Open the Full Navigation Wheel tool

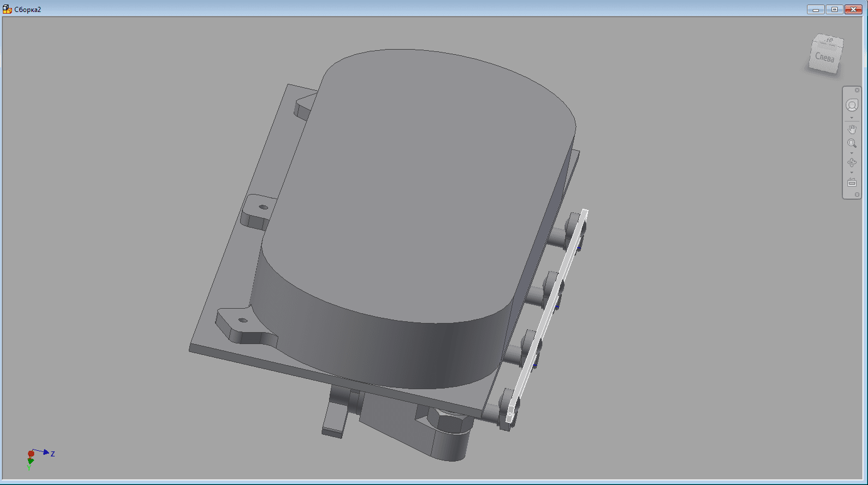coord(851,105)
